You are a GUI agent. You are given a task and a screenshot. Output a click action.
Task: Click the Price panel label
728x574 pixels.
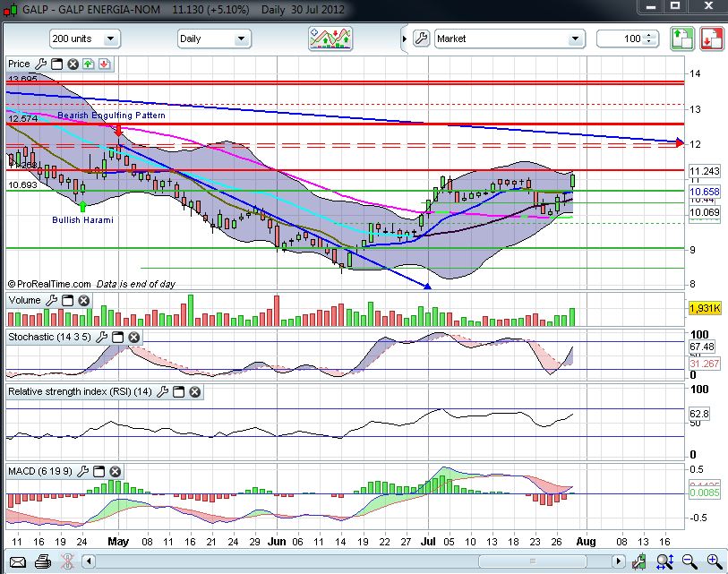click(19, 64)
